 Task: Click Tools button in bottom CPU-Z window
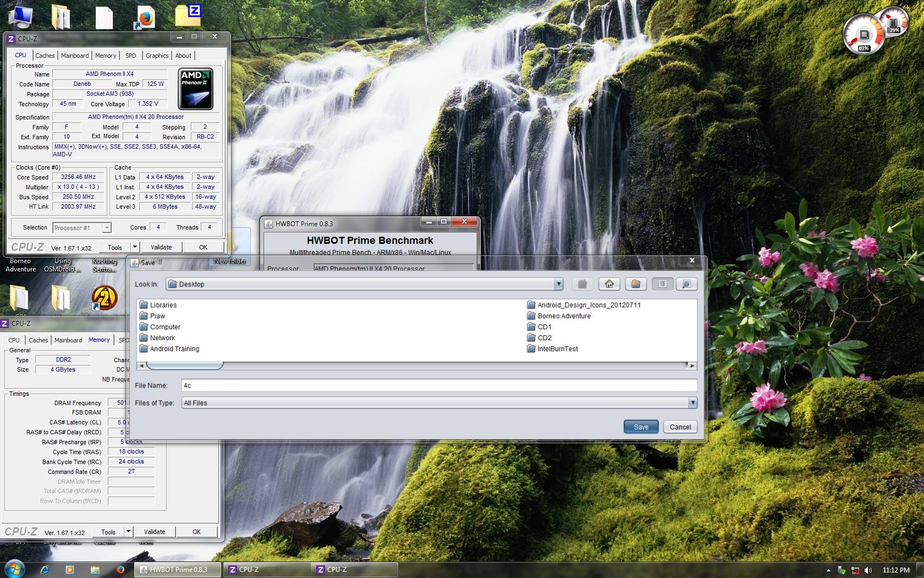(x=108, y=532)
